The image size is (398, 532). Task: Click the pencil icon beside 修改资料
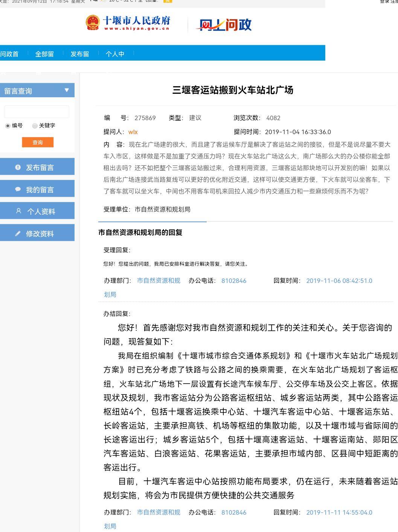pos(18,234)
